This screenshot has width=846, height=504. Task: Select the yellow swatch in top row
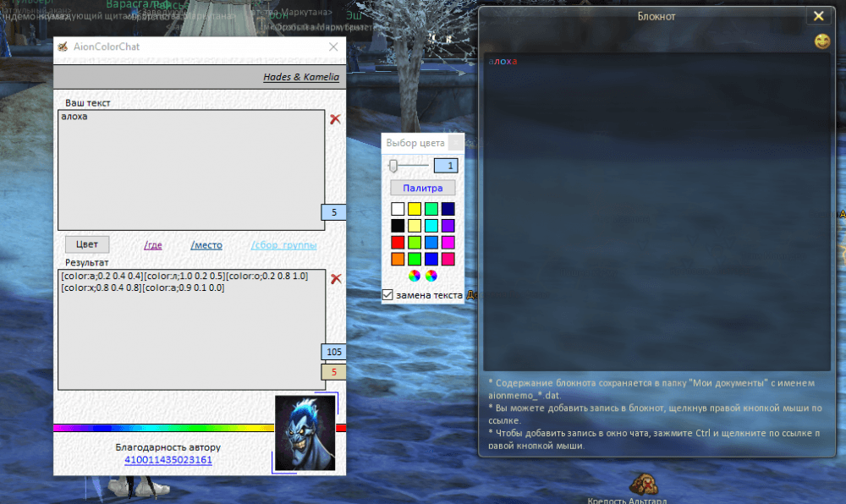pyautogui.click(x=415, y=209)
